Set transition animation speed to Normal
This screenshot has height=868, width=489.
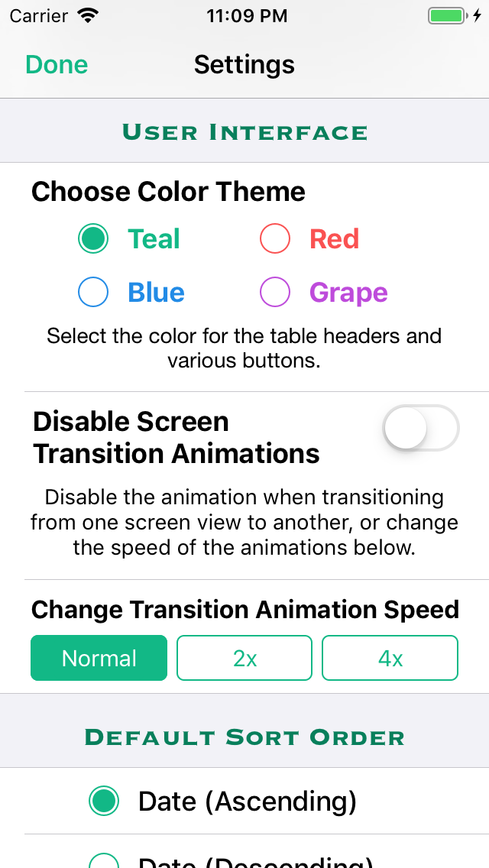tap(99, 658)
